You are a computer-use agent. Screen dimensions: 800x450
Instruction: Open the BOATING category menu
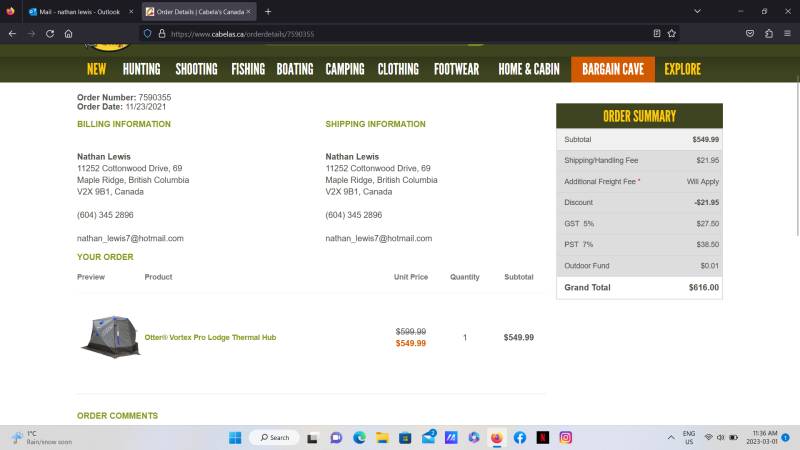point(295,69)
